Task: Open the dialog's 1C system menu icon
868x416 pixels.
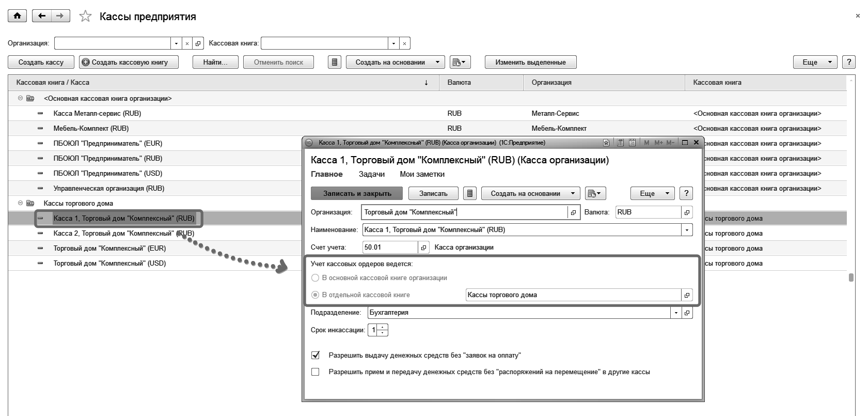Action: (x=309, y=143)
